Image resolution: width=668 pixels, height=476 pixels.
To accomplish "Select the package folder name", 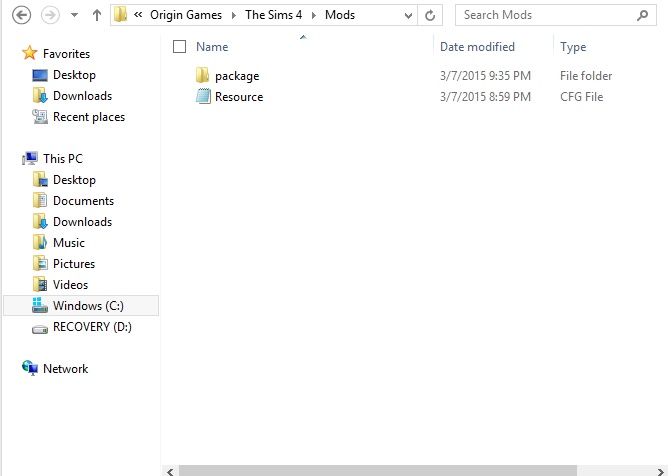I will [237, 76].
